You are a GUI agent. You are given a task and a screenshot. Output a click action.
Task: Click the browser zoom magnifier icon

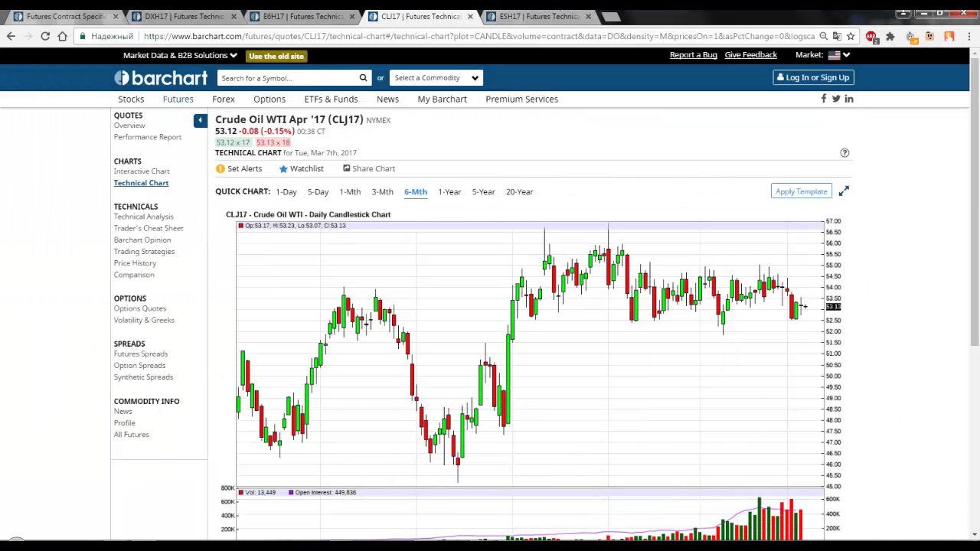coord(824,36)
